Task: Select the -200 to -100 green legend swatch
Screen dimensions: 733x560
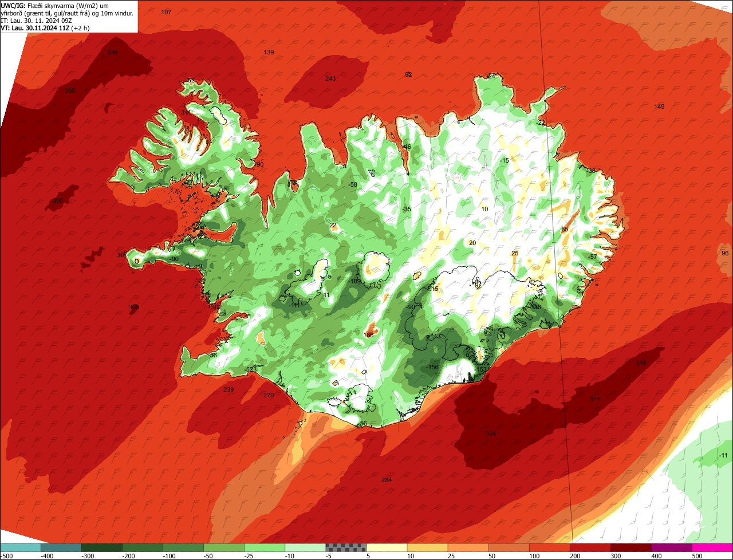Action: click(143, 547)
